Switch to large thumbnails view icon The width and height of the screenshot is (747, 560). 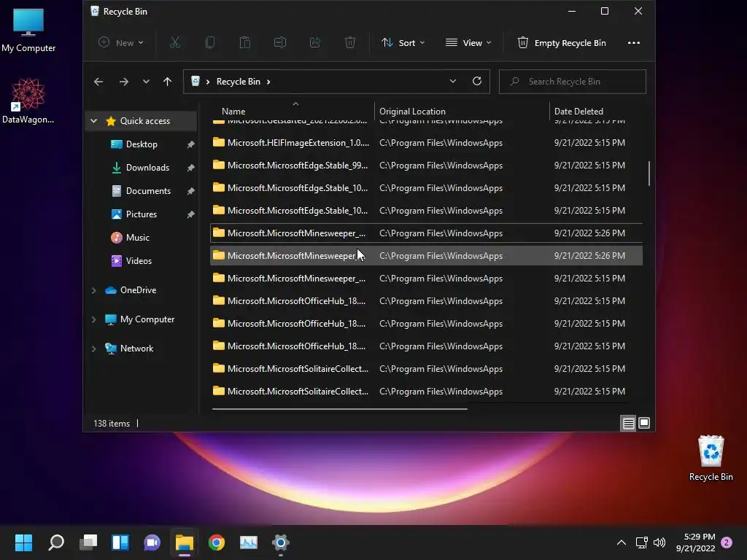point(644,424)
